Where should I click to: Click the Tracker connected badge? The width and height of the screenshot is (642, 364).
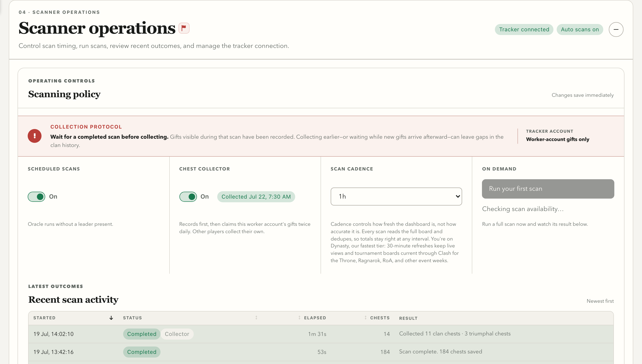click(x=524, y=29)
